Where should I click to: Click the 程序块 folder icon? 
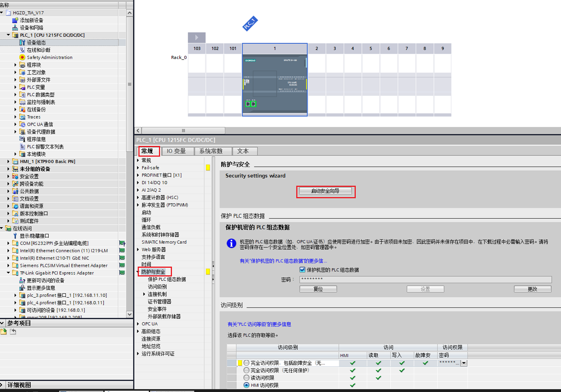point(22,65)
